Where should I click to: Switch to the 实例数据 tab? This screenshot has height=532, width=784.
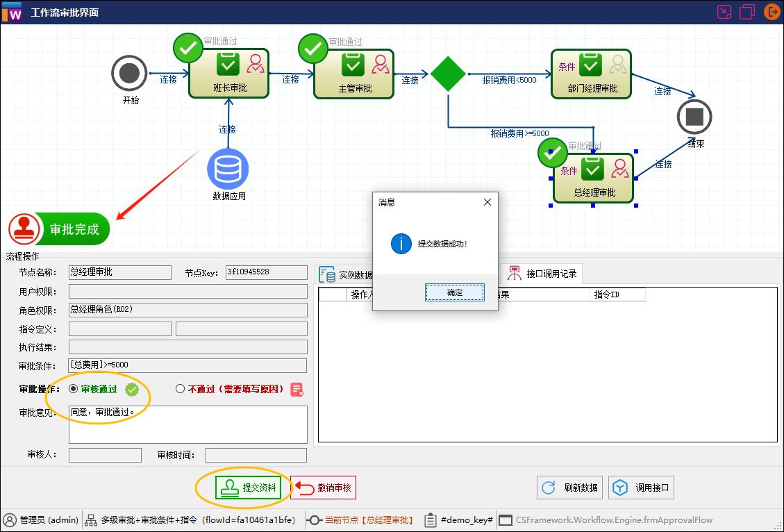click(347, 274)
